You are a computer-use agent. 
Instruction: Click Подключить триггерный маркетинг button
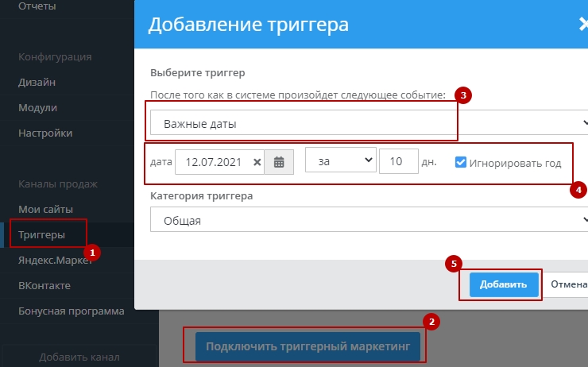308,346
